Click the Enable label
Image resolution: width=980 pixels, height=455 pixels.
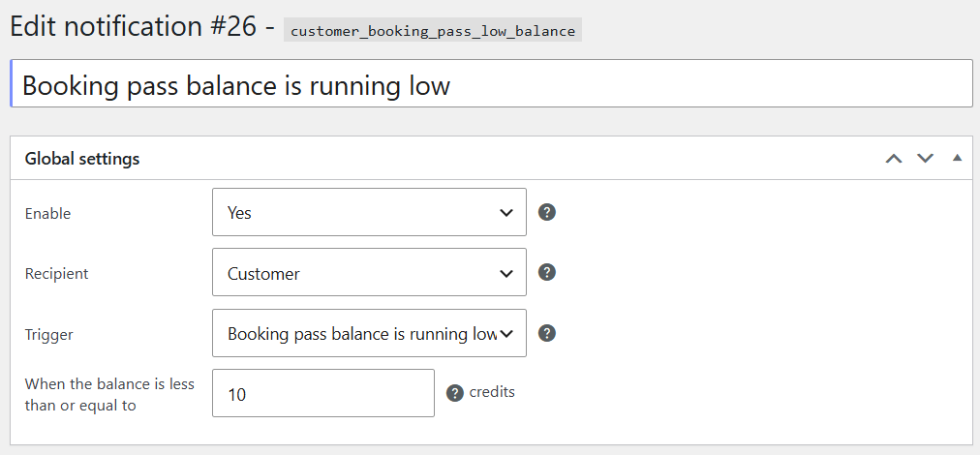(x=48, y=214)
